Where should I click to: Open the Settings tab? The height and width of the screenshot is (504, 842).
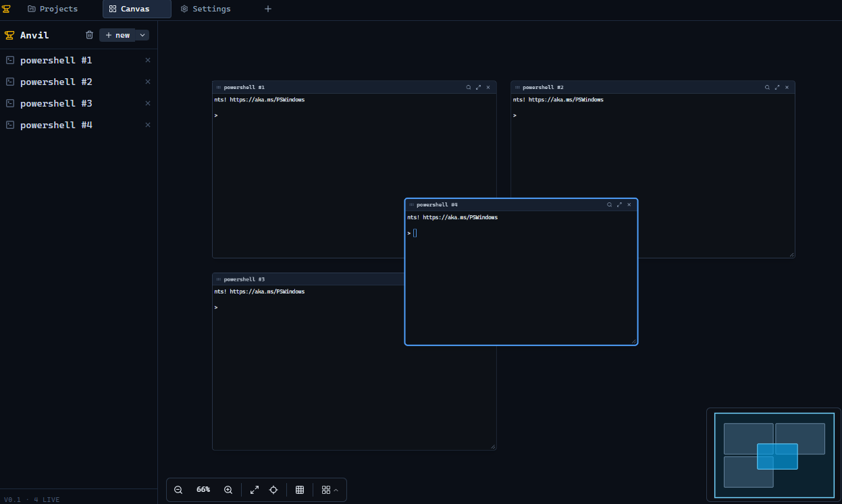[x=205, y=9]
